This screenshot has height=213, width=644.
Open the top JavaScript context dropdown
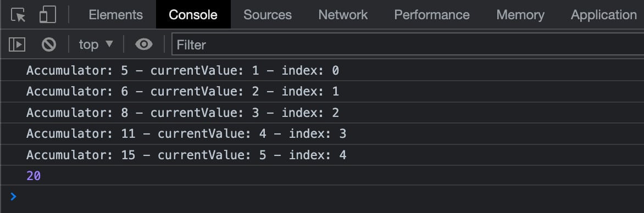coord(96,44)
